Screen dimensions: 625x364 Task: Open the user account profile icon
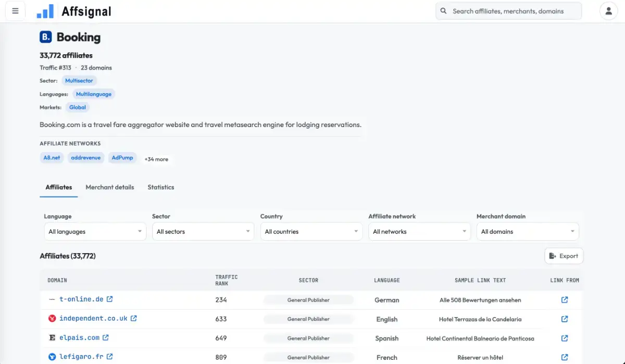tap(608, 11)
